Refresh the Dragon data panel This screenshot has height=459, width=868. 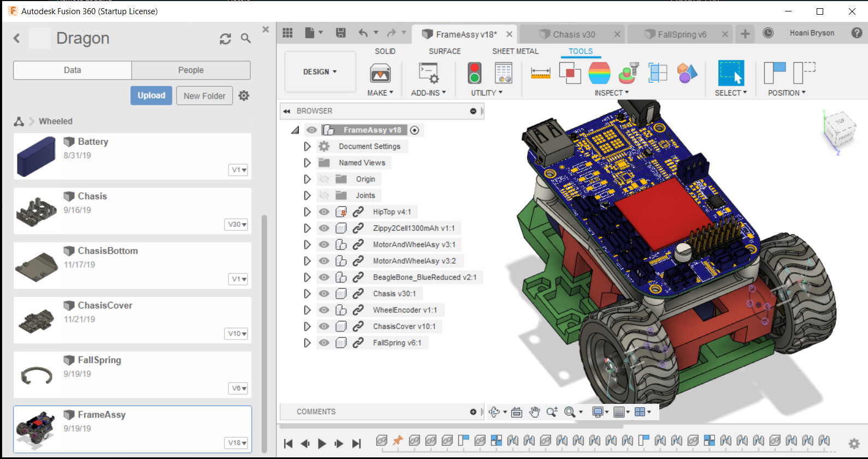(225, 39)
